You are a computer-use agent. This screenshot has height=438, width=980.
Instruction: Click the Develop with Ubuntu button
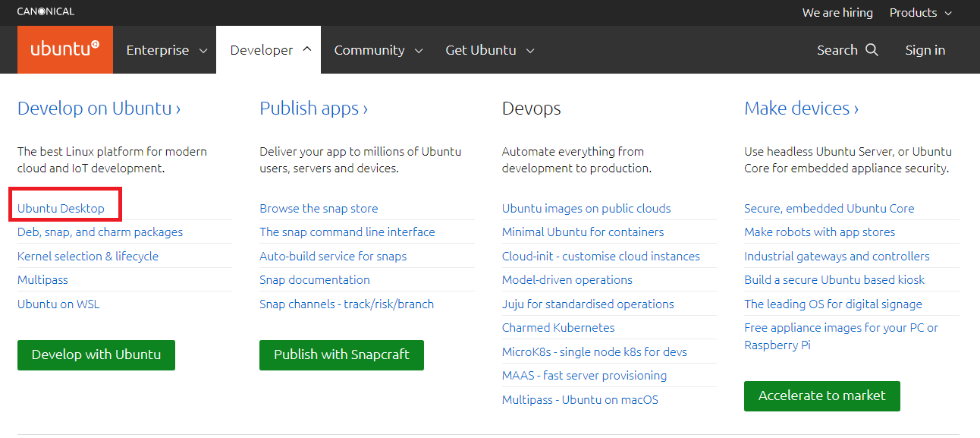(x=96, y=354)
